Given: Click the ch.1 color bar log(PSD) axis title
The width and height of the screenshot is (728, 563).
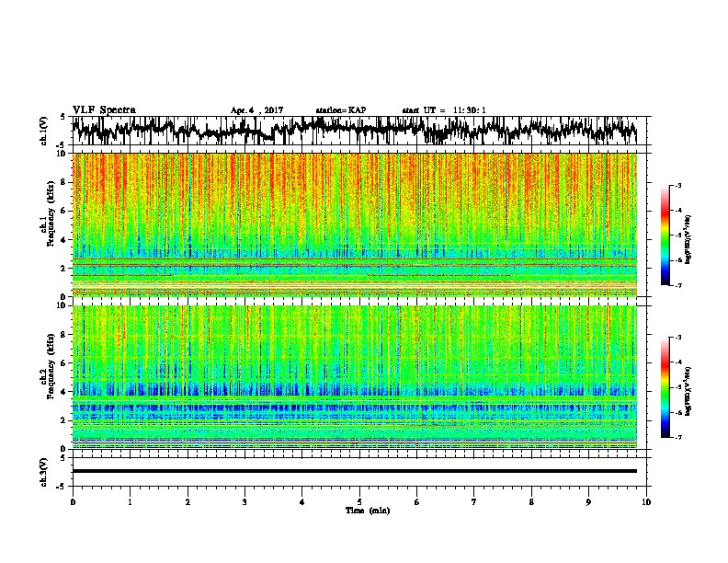Looking at the screenshot, I should point(688,240).
